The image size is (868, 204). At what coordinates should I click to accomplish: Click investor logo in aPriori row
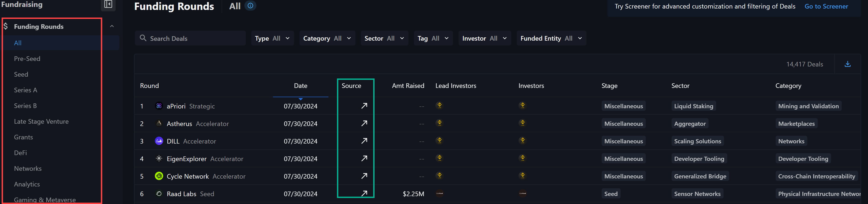(523, 105)
